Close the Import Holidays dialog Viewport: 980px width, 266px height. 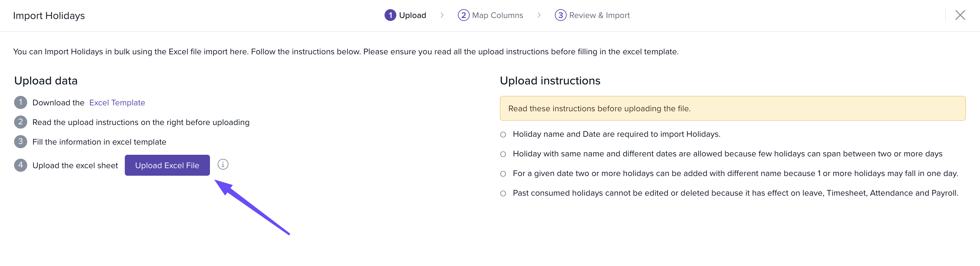pyautogui.click(x=960, y=15)
